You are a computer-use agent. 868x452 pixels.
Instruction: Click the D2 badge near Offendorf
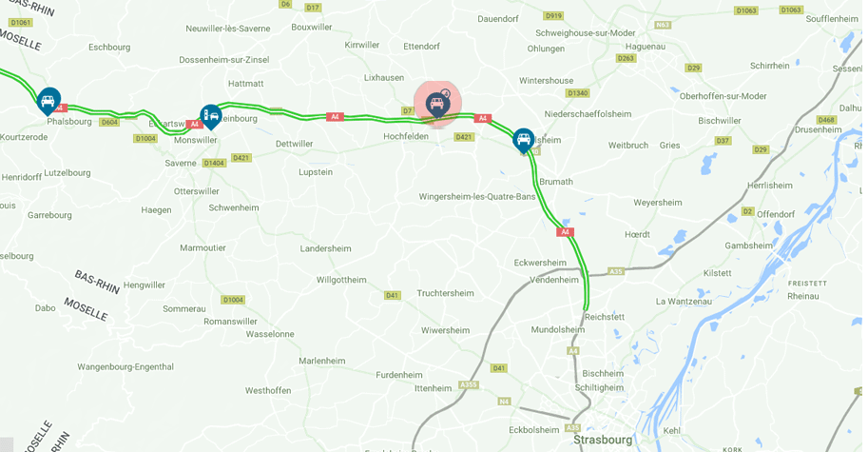[747, 211]
